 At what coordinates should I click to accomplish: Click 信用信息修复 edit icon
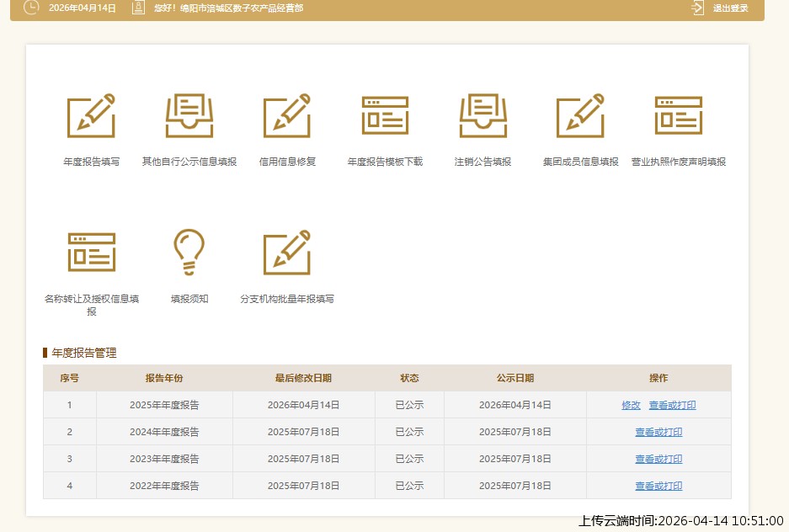287,116
